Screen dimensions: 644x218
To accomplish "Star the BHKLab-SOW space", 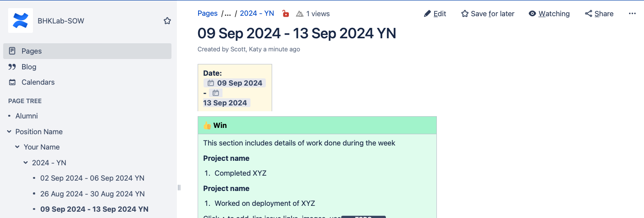I will (x=167, y=21).
